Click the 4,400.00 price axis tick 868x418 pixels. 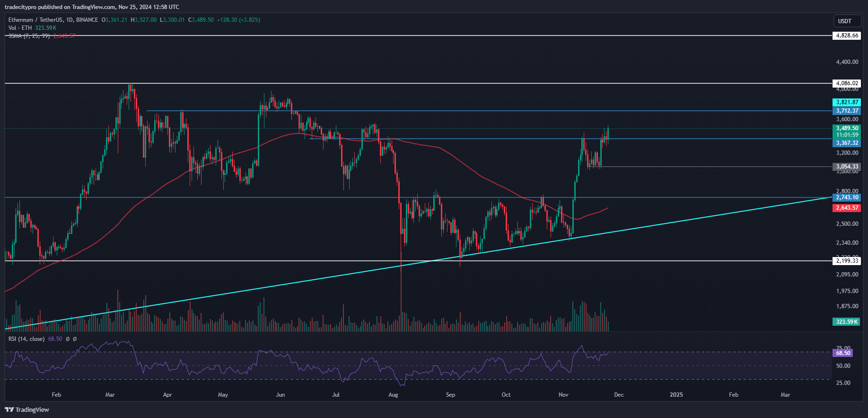pos(847,62)
